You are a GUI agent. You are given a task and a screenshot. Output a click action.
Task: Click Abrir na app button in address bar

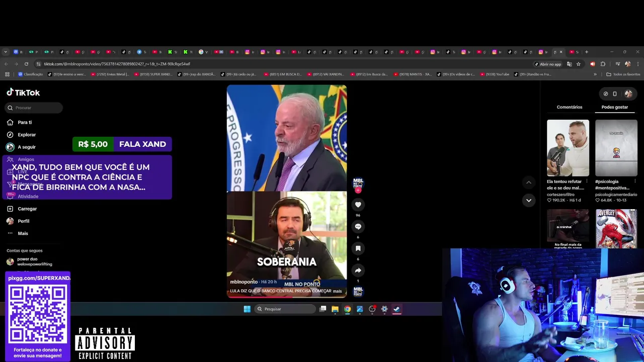(x=547, y=64)
